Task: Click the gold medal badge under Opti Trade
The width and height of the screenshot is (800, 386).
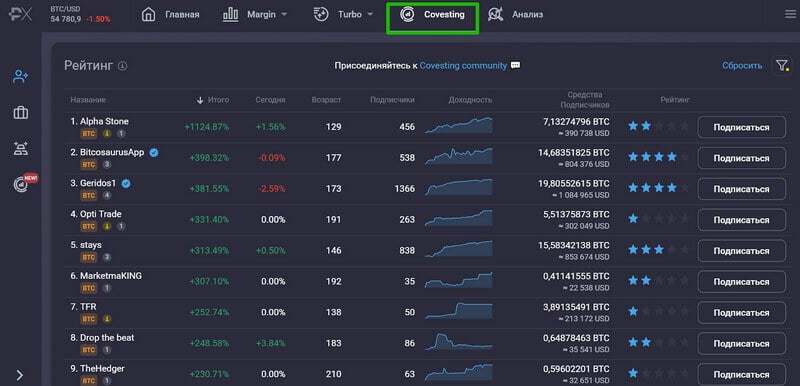Action: [x=107, y=226]
